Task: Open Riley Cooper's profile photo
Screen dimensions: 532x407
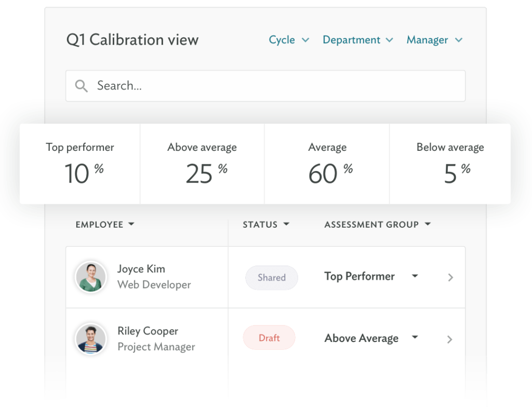Action: point(91,339)
